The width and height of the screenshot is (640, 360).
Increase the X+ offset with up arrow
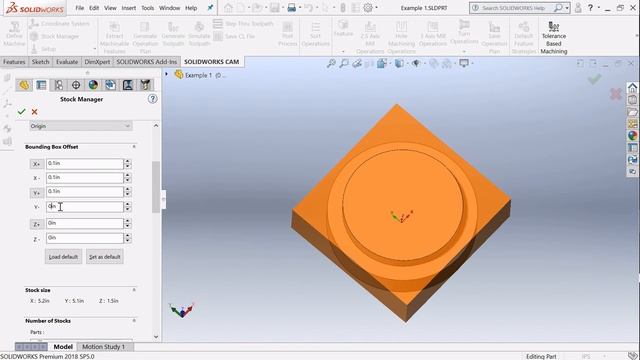tap(128, 161)
